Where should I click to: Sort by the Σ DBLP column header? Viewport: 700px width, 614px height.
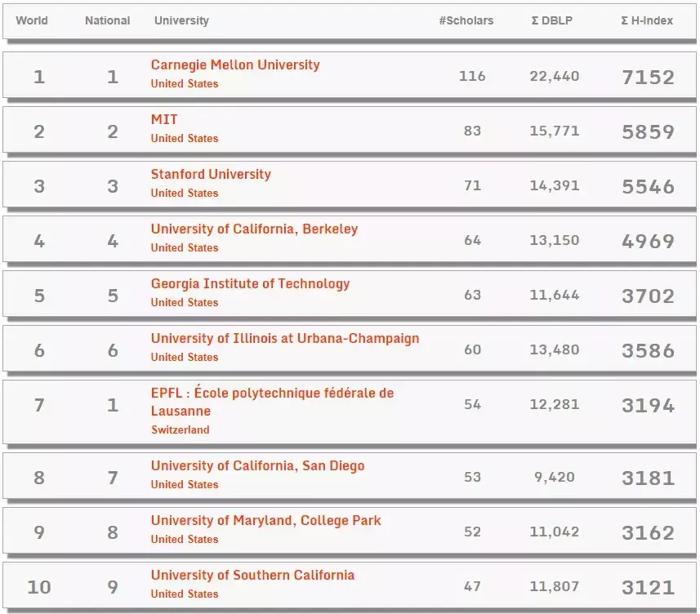(549, 21)
